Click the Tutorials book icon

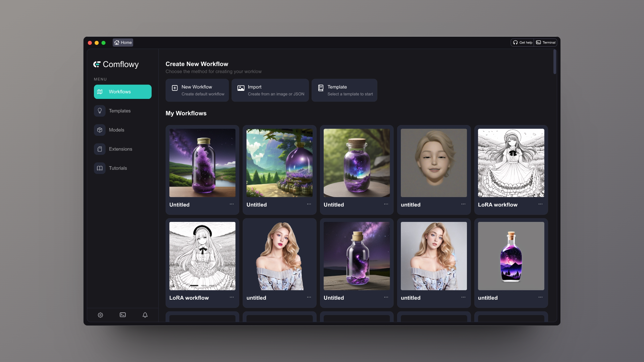tap(100, 168)
